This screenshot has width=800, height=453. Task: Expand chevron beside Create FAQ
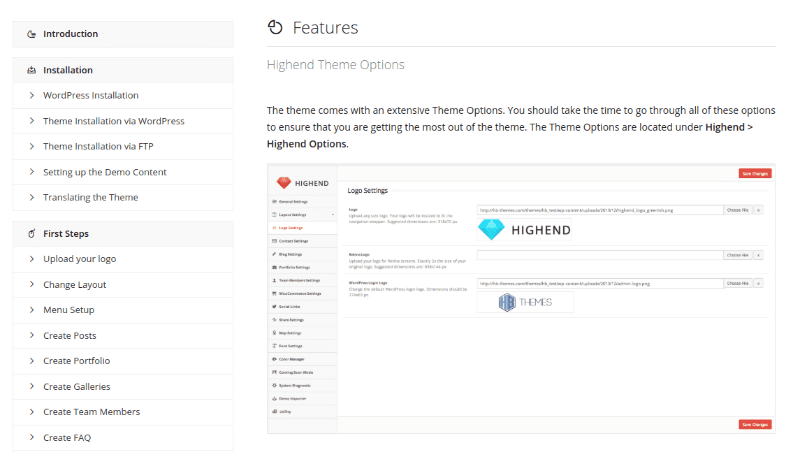pos(32,437)
